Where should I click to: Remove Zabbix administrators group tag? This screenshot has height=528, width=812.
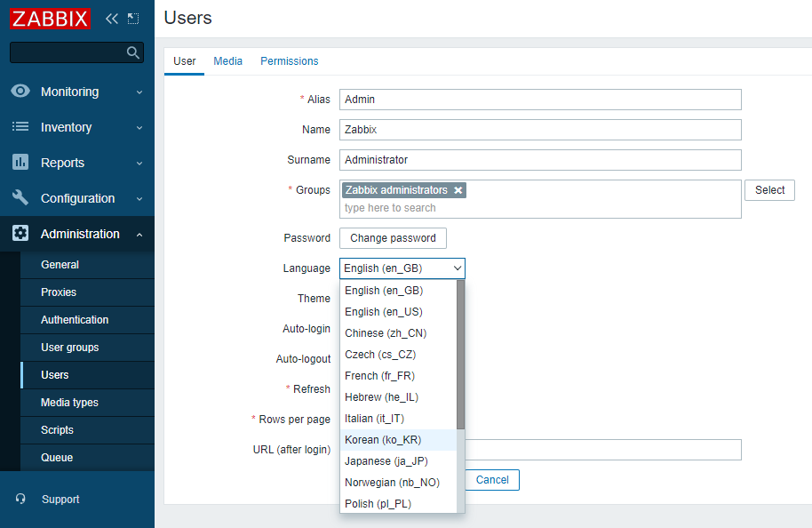[458, 190]
